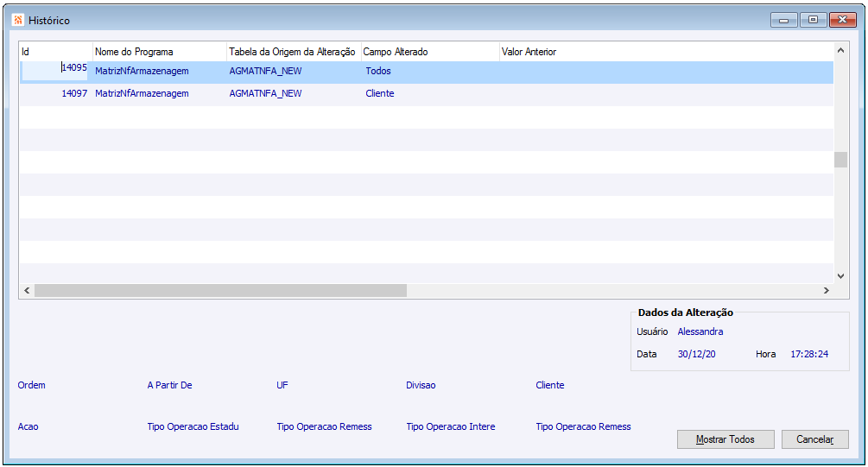Select the row with Id 14097
868x467 pixels.
tap(427, 94)
